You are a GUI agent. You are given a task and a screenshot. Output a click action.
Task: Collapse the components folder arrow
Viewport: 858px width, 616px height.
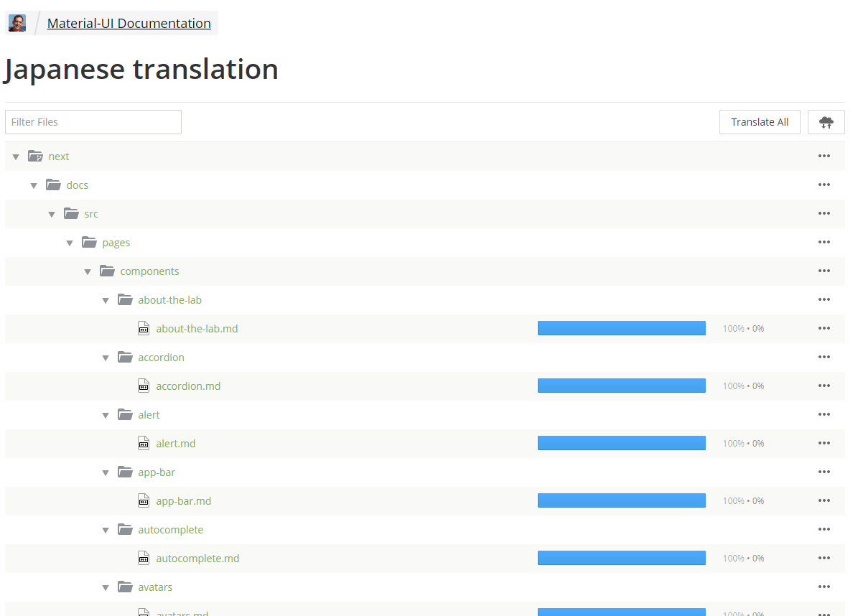(88, 272)
